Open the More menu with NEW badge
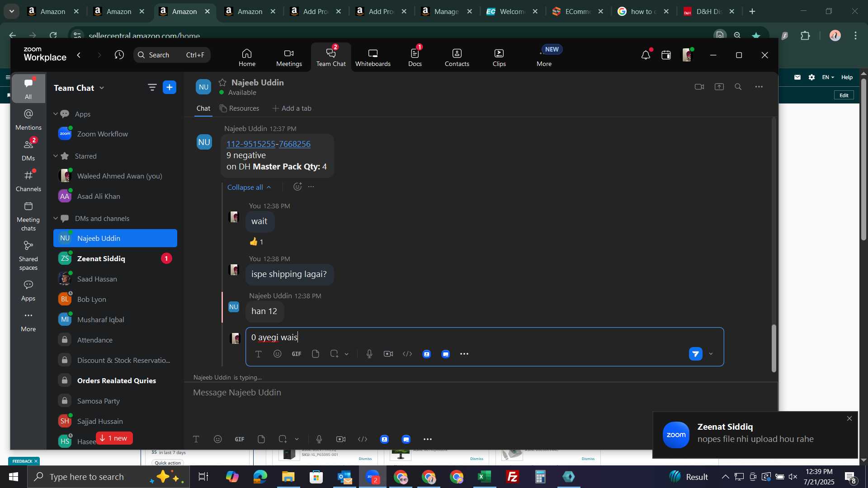Screen dimensions: 868x488 [x=544, y=57]
